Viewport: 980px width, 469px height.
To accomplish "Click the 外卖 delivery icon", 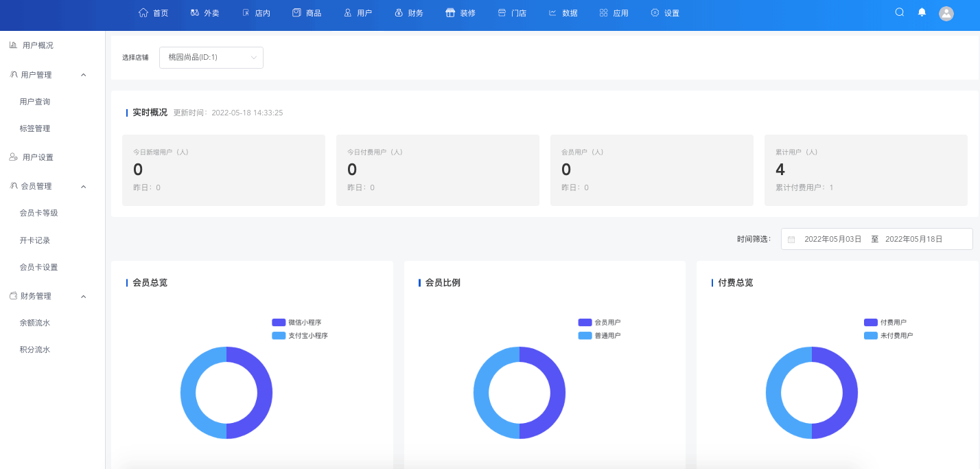I will [195, 12].
